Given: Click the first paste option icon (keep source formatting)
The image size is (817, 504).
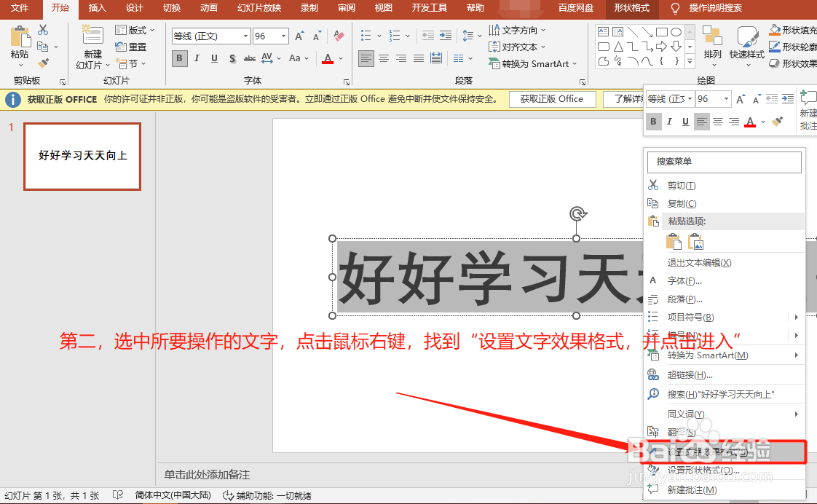Looking at the screenshot, I should tap(674, 242).
